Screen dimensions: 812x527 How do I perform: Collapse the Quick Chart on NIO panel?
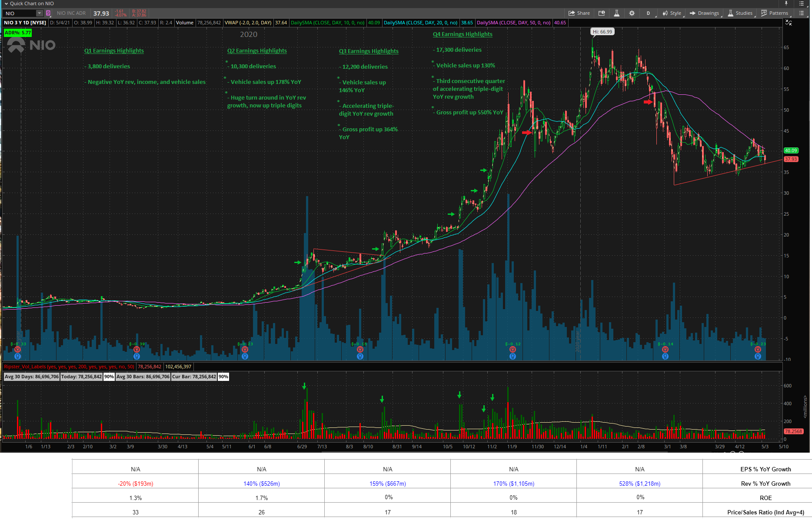coord(6,3)
